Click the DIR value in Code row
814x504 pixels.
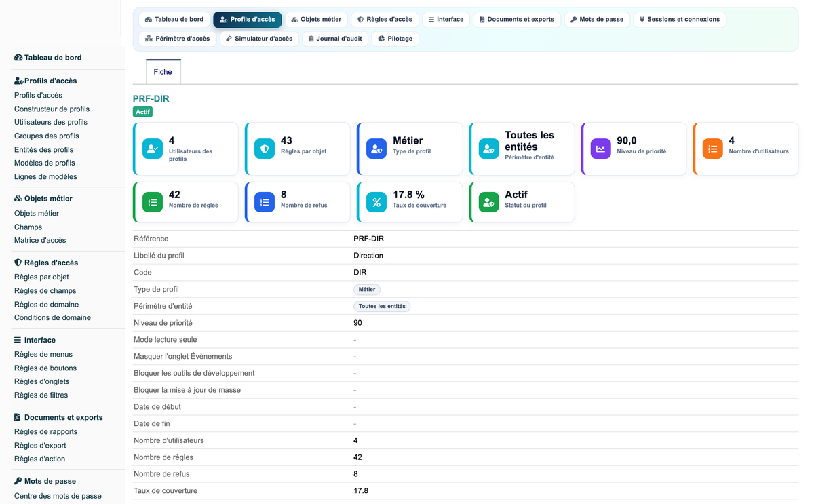[360, 273]
